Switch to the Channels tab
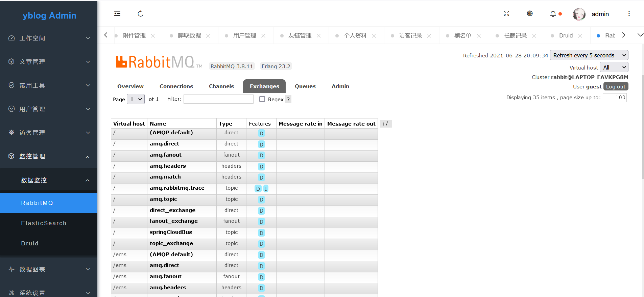Screen dimensions: 644x297 [x=221, y=86]
